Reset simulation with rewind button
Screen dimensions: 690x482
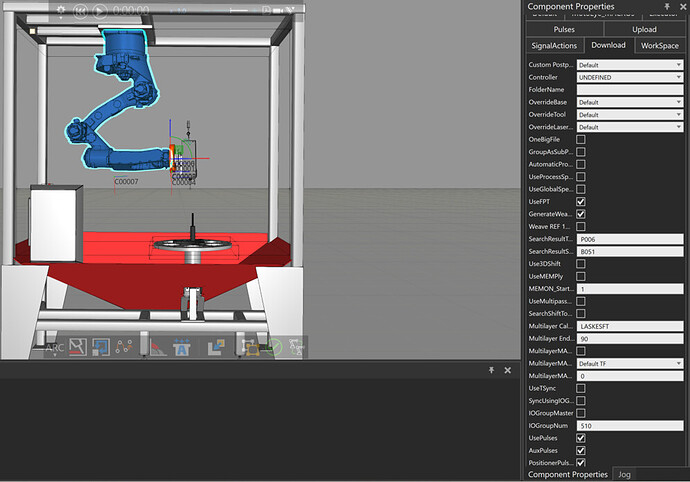(80, 11)
